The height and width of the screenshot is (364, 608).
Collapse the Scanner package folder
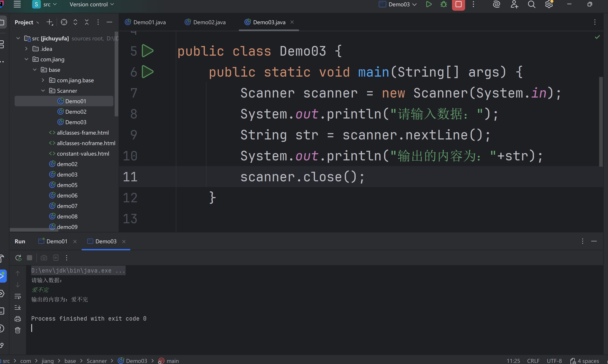pyautogui.click(x=43, y=91)
